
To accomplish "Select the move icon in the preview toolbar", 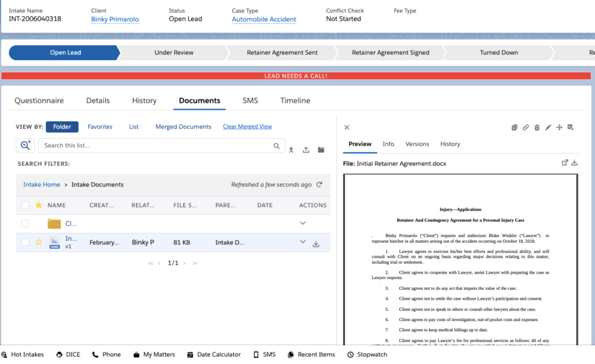I will pos(559,127).
